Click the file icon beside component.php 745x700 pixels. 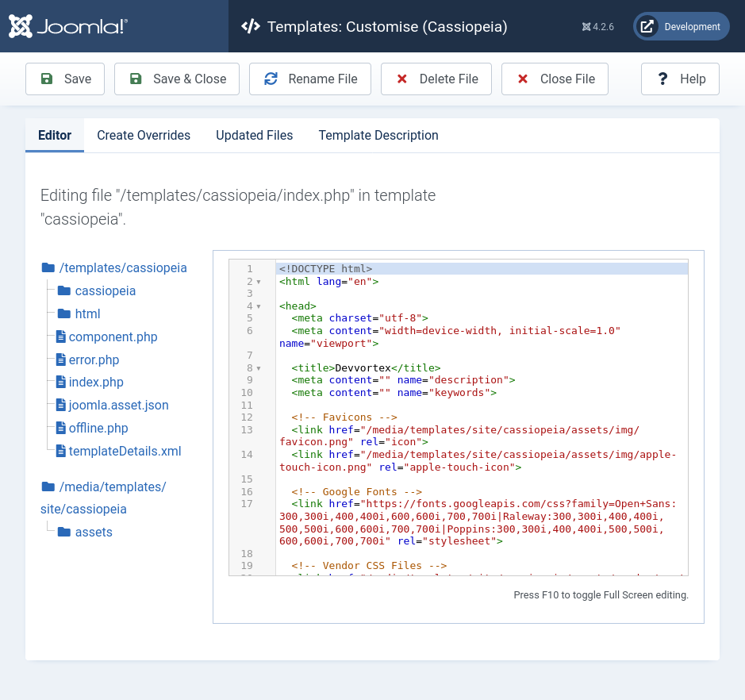(60, 337)
